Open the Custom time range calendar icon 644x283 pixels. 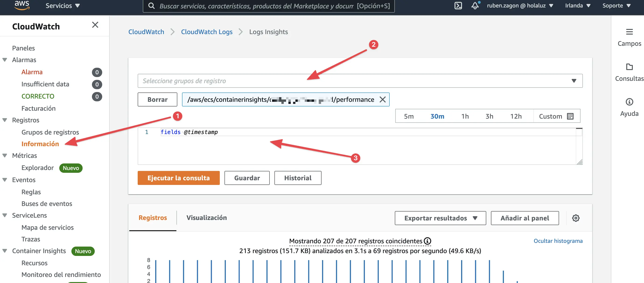570,116
